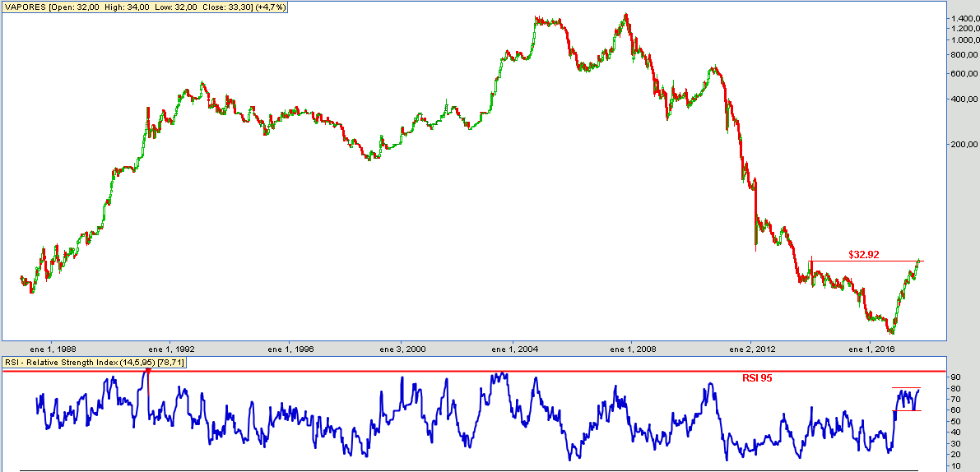
Task: Click the 20 value on RSI axis
Action: tap(955, 456)
